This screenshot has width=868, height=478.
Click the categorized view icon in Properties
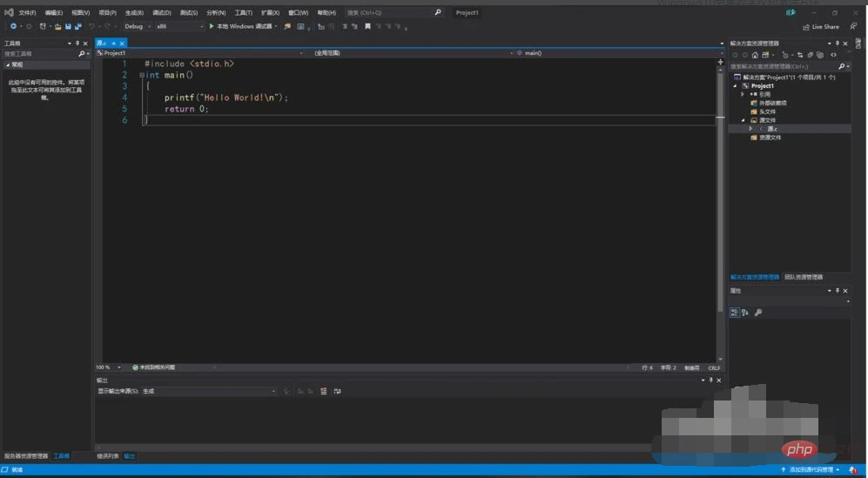pyautogui.click(x=734, y=313)
